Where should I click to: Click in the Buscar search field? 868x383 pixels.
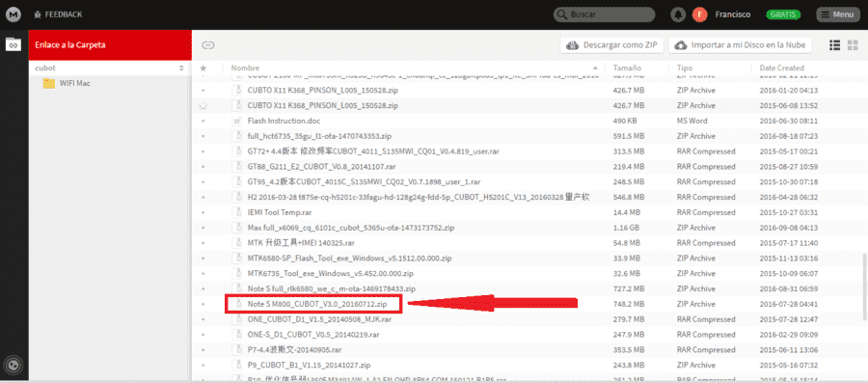pyautogui.click(x=604, y=14)
